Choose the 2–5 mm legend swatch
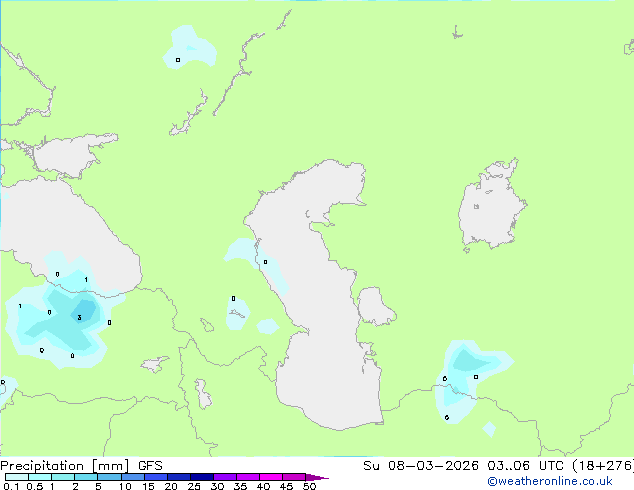The image size is (634, 490). (86, 477)
